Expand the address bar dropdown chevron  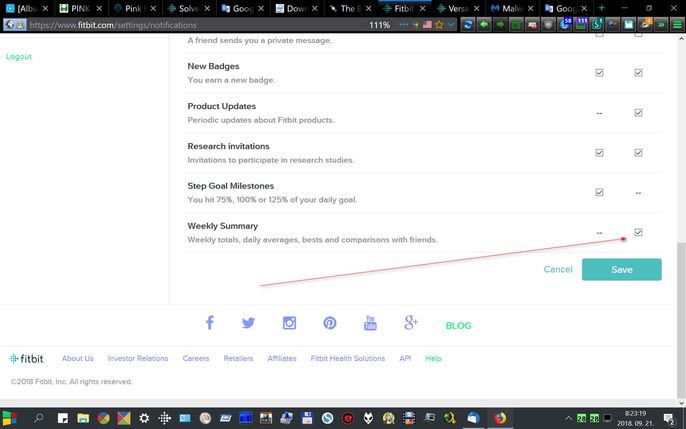[451, 25]
